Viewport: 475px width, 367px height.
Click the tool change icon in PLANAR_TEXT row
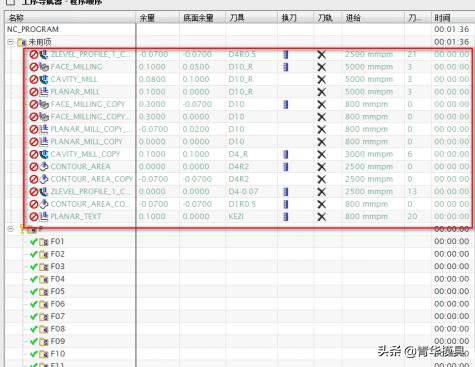tap(286, 216)
